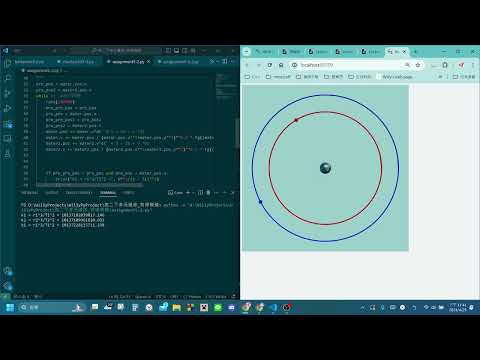Open the Accounts icon in VS Code
This screenshot has width=480, height=360.
pos(7,271)
